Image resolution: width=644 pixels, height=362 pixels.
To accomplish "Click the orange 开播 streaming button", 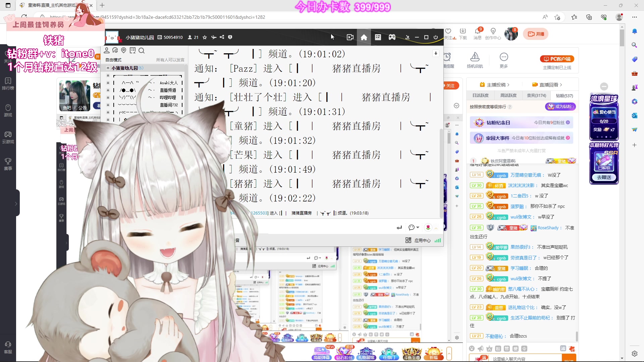I will pos(535,34).
